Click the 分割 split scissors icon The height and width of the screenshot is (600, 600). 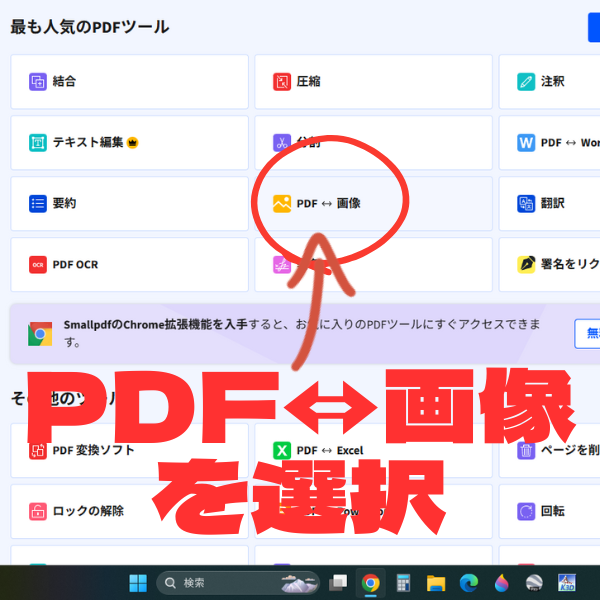(x=281, y=143)
